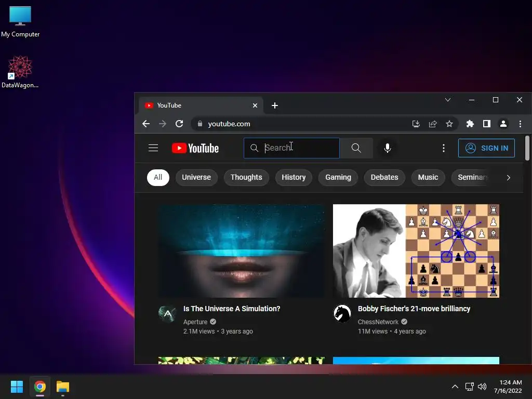Open the clock and date in the taskbar
This screenshot has width=532, height=399.
(508, 387)
